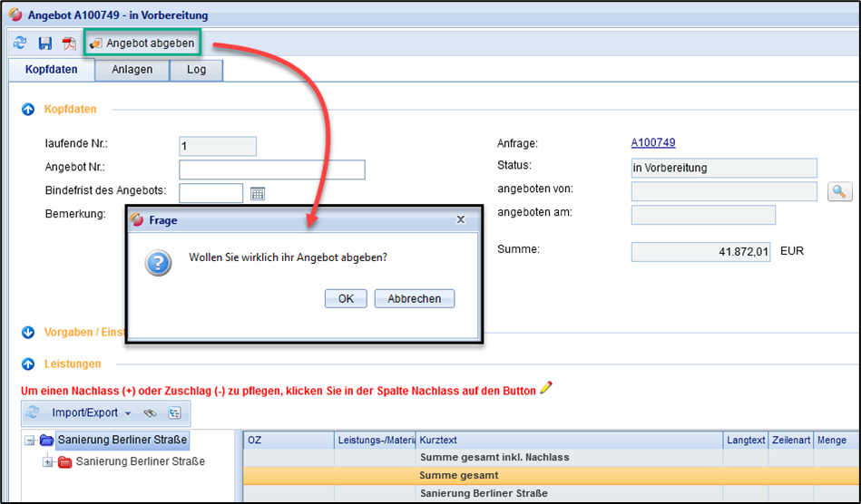Click the refresh icon in Leistungen toolbar
Viewport: 861px width, 504px height.
33,412
